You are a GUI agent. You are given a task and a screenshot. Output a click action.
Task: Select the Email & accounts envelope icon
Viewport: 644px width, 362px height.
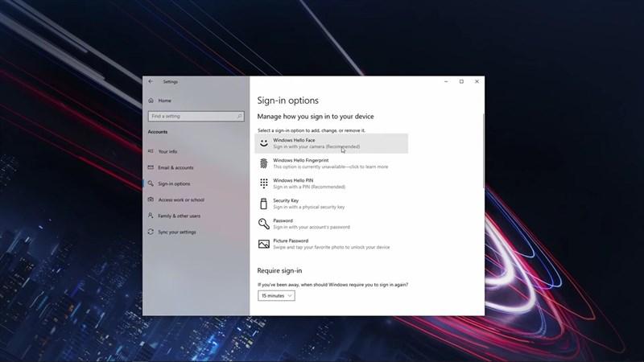[x=151, y=167]
